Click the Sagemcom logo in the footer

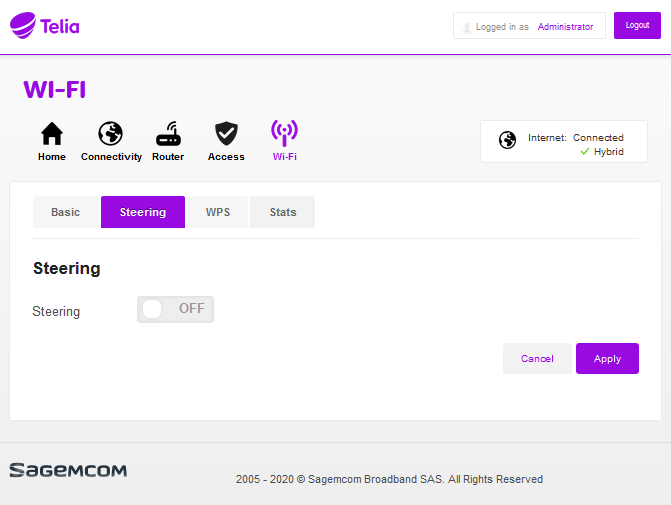pos(68,470)
